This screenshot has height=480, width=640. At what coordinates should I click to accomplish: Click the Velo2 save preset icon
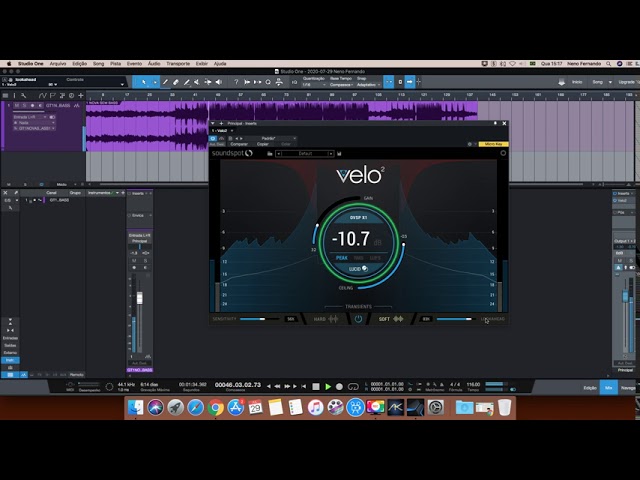pos(339,153)
